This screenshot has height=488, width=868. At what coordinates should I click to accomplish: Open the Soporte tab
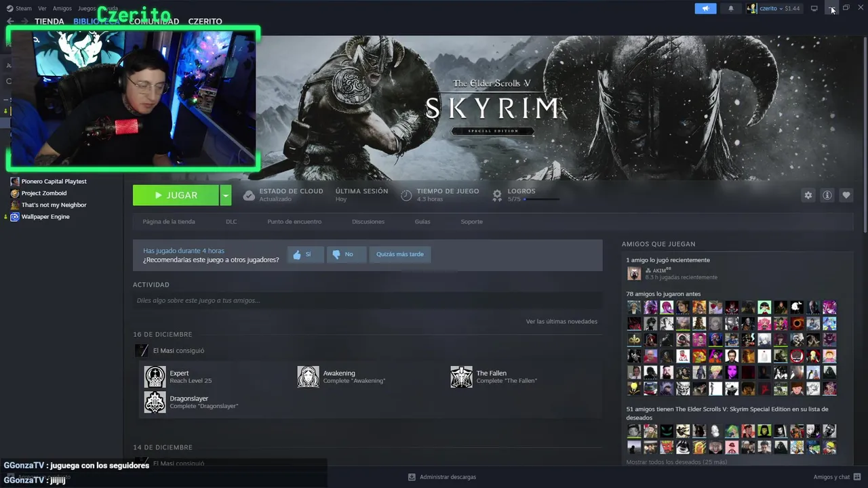(472, 222)
